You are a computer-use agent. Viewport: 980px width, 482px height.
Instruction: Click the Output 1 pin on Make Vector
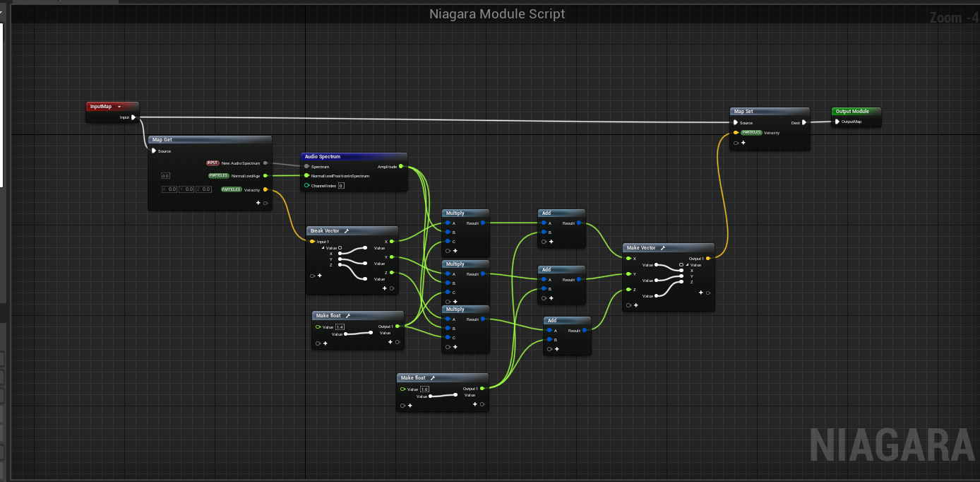coord(708,259)
